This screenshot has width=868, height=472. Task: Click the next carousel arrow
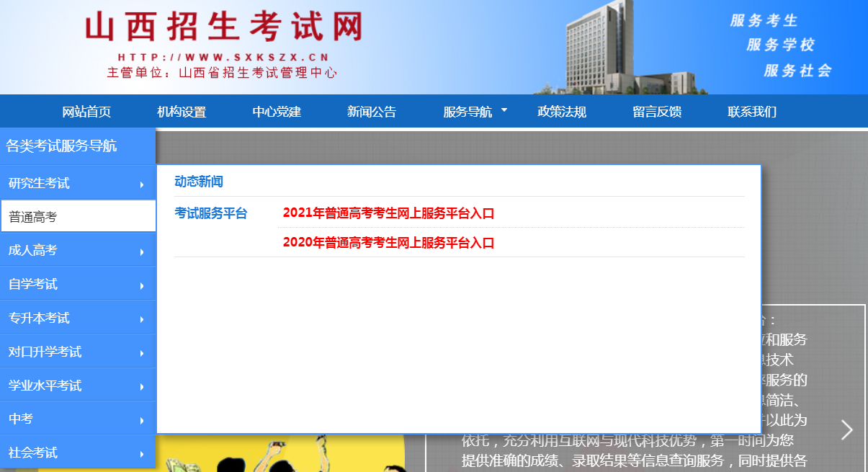click(846, 429)
